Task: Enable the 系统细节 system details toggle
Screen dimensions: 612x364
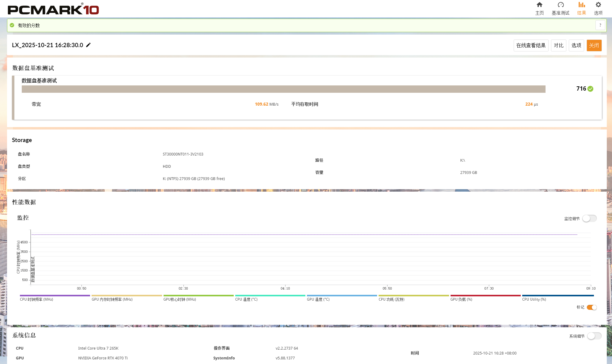Action: click(x=594, y=336)
